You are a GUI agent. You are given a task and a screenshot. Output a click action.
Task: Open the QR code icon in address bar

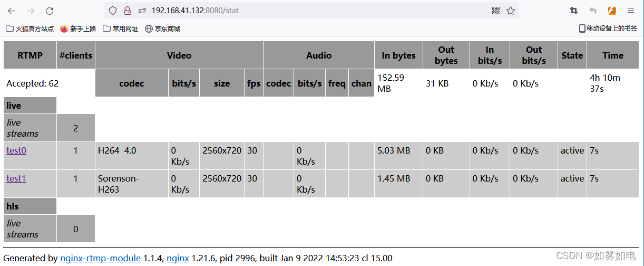click(496, 11)
